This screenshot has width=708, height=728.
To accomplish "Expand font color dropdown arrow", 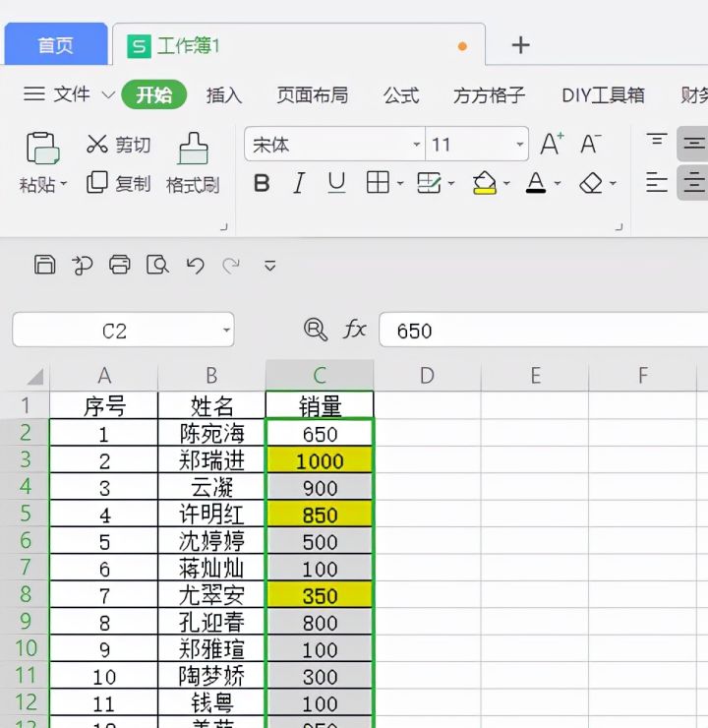I will (558, 183).
